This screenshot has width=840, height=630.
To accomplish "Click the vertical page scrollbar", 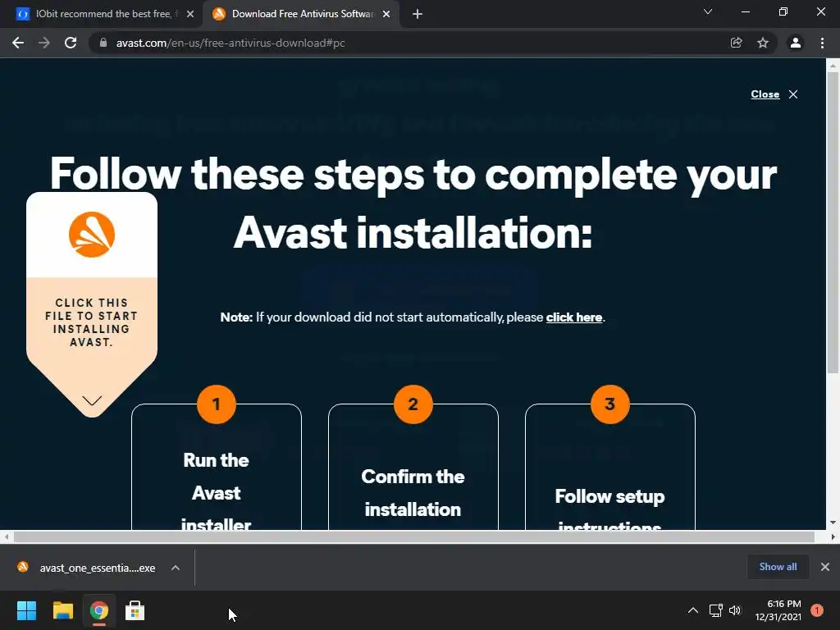I will pos(833,222).
